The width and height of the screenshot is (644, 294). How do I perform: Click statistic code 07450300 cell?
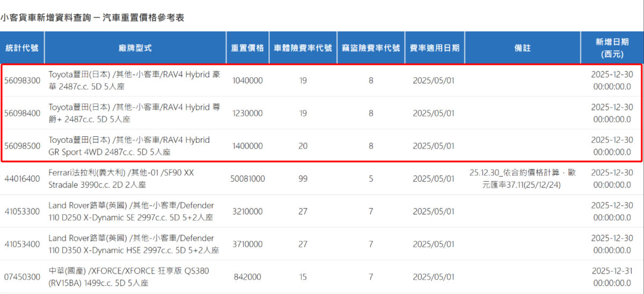coord(23,277)
